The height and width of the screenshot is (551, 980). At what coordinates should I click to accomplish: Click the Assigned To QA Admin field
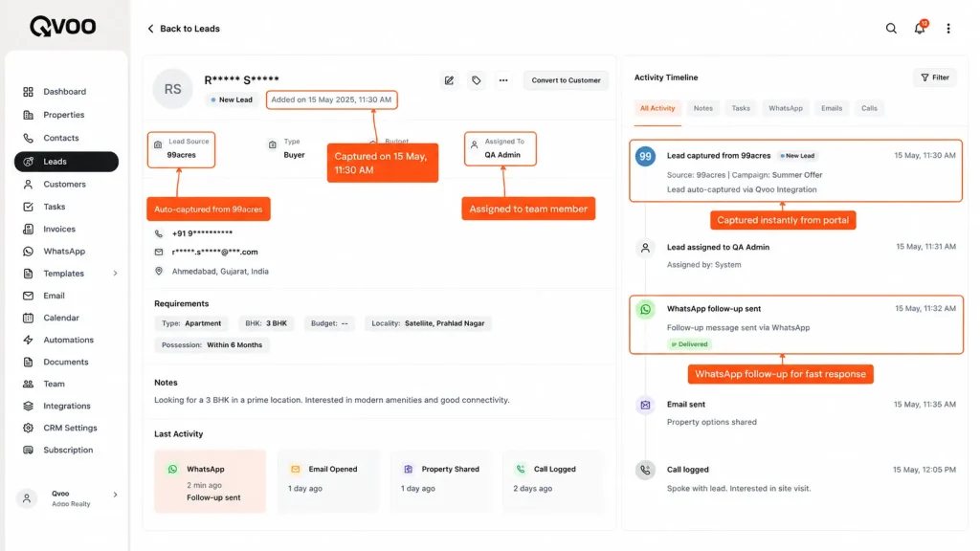pyautogui.click(x=500, y=148)
